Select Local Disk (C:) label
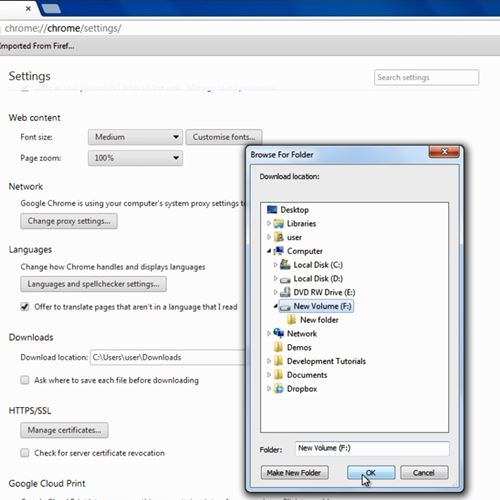This screenshot has width=500, height=500. click(318, 265)
